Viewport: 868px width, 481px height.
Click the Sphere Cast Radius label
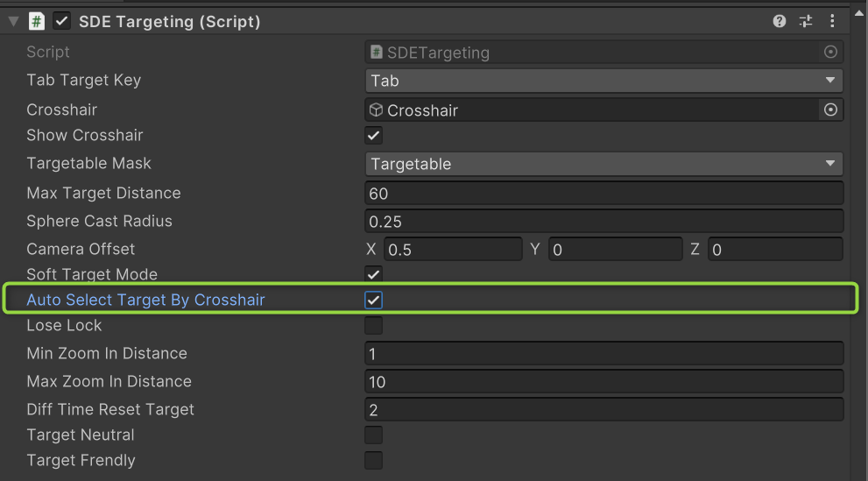99,221
